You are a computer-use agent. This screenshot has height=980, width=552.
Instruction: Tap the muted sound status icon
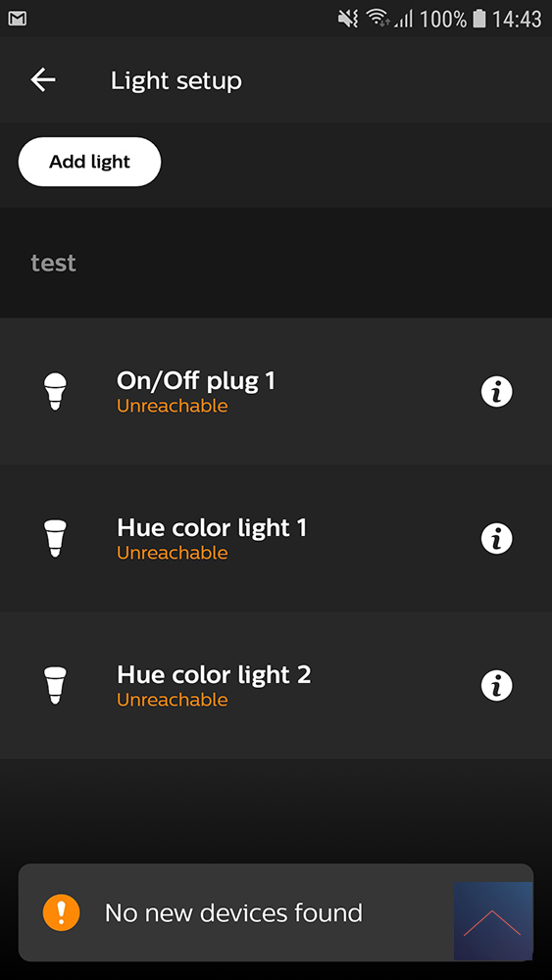(x=348, y=19)
